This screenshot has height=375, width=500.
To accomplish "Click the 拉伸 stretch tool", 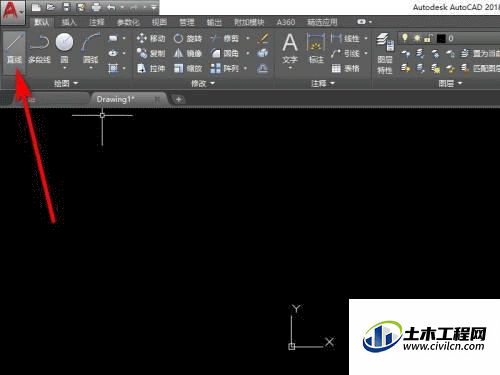I will [151, 68].
